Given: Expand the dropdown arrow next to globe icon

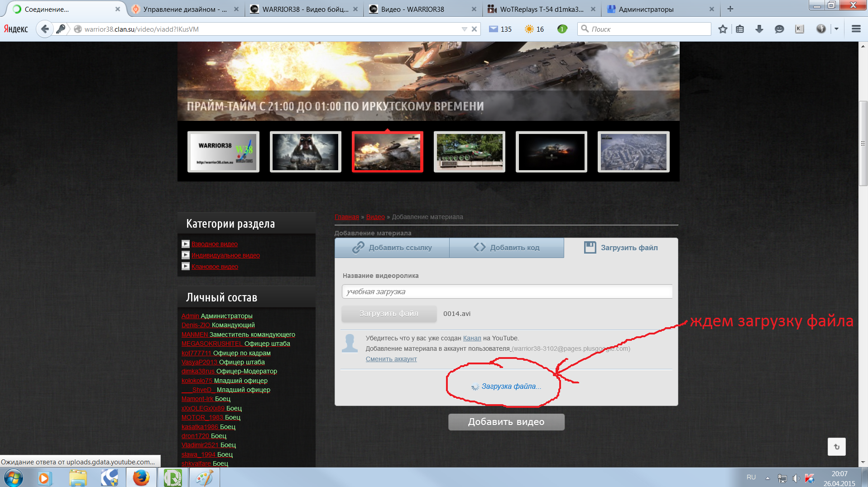Looking at the screenshot, I should coord(836,29).
